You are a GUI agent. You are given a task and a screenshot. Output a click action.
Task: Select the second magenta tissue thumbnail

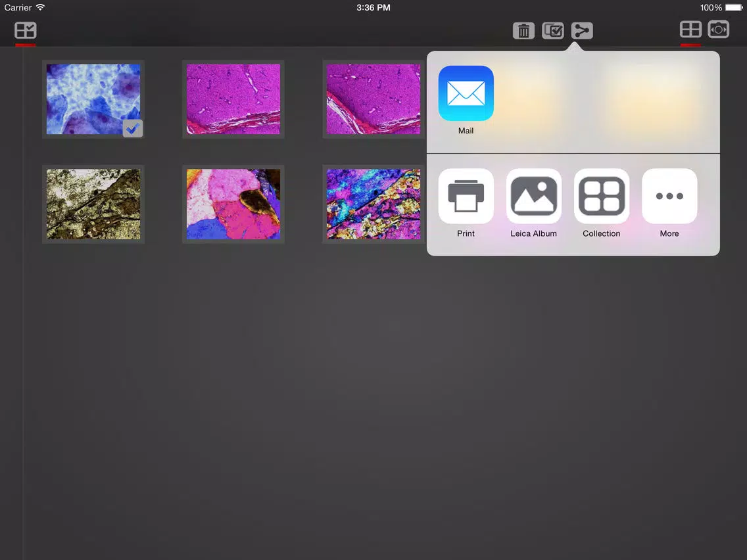[373, 99]
